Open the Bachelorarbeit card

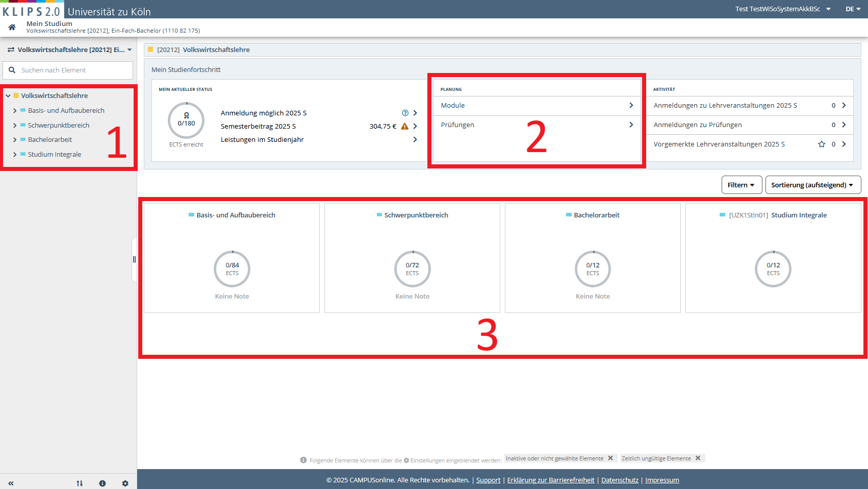[x=593, y=258]
